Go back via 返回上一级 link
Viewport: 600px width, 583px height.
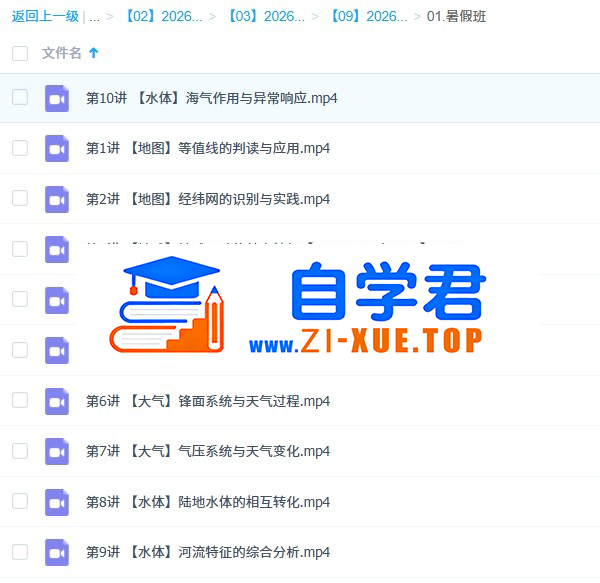coord(45,16)
